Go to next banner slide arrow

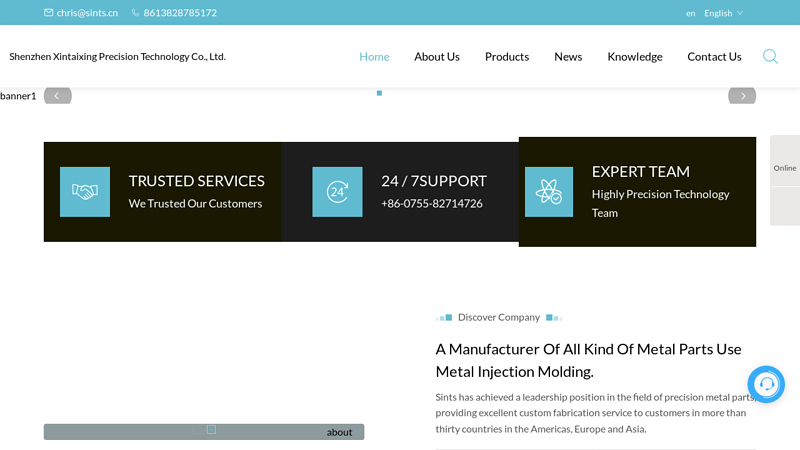(x=742, y=96)
